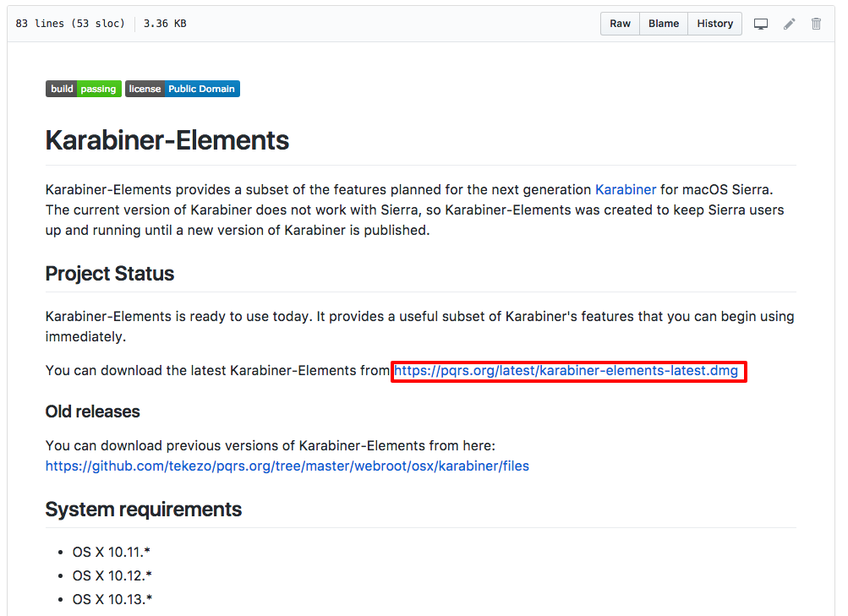Open the Blame view

[664, 24]
